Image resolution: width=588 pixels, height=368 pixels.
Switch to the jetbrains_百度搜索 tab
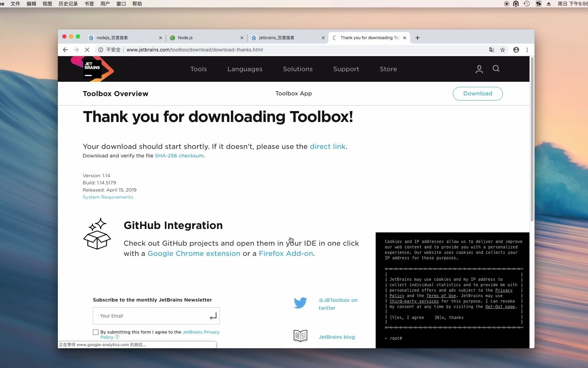(288, 38)
